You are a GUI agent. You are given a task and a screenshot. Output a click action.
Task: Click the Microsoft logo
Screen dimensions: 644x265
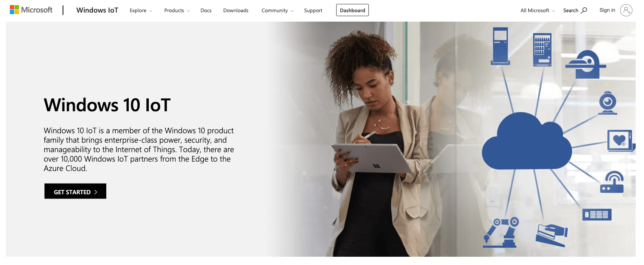pos(31,10)
